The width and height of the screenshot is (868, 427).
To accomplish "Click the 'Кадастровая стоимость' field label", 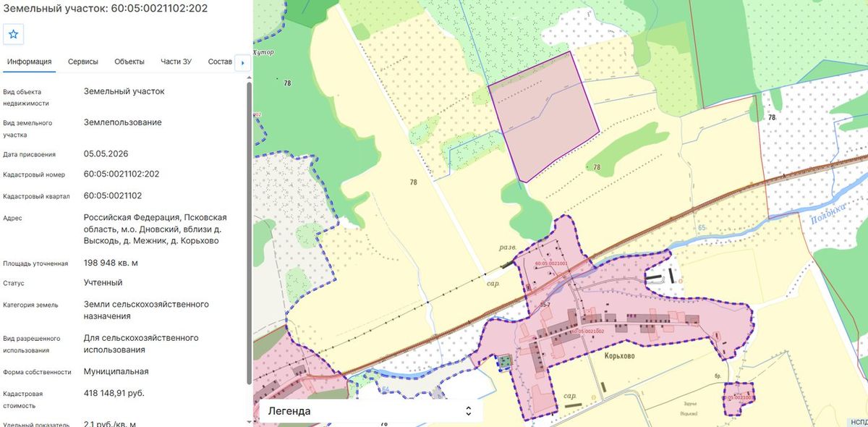I will point(22,399).
